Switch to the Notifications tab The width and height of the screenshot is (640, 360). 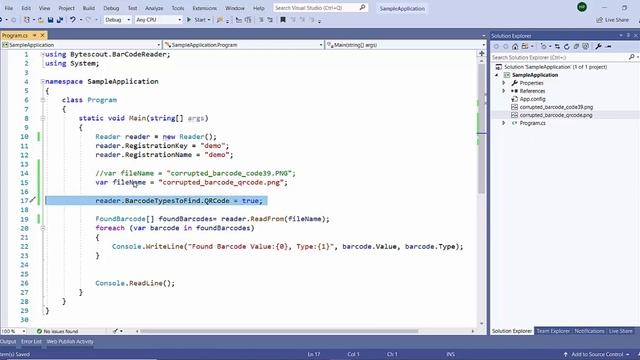(x=589, y=331)
